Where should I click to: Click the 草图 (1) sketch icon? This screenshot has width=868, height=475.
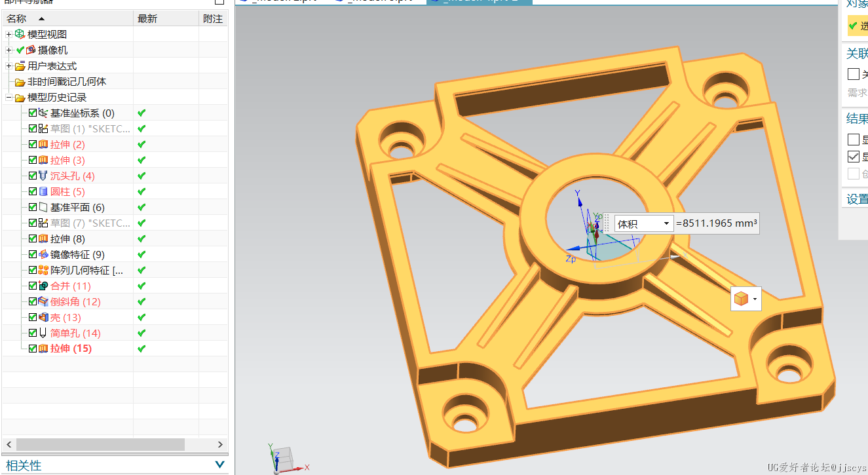pyautogui.click(x=43, y=128)
